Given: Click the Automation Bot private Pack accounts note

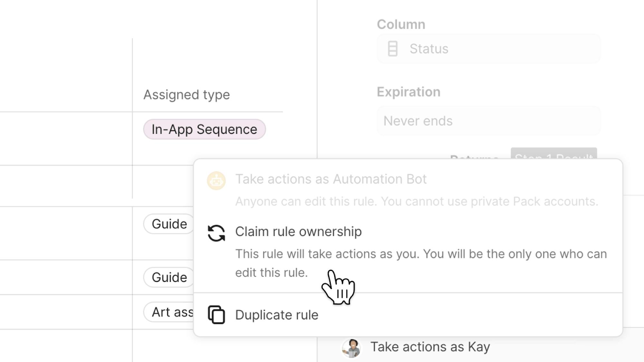Looking at the screenshot, I should (416, 201).
